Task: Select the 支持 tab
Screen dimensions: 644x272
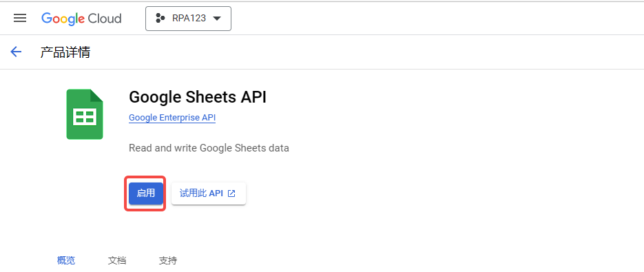Action: (x=167, y=260)
